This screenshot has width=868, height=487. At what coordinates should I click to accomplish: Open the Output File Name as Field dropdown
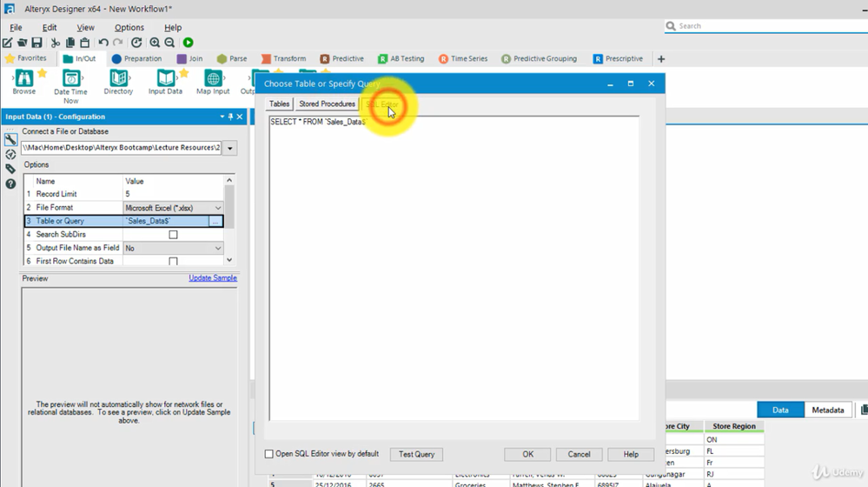point(218,248)
